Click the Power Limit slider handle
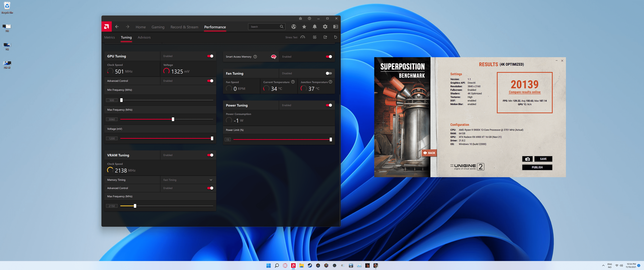The image size is (644, 270). coord(330,139)
